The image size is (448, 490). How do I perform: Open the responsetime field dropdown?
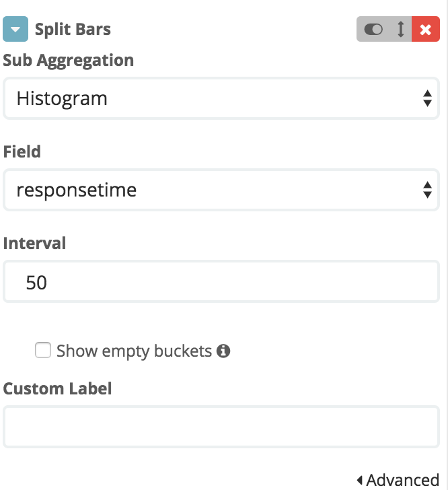point(221,190)
